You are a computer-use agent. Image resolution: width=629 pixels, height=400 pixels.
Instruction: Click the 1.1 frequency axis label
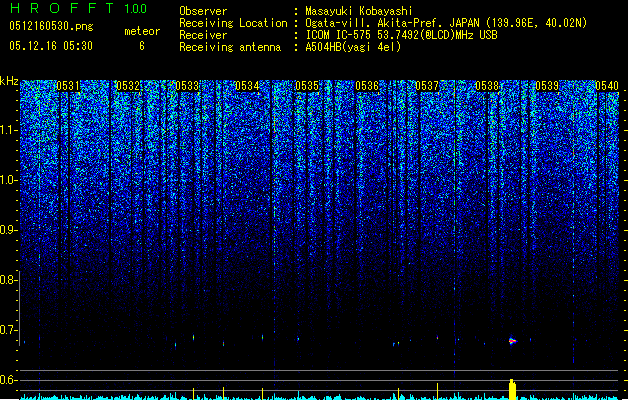click(x=9, y=130)
